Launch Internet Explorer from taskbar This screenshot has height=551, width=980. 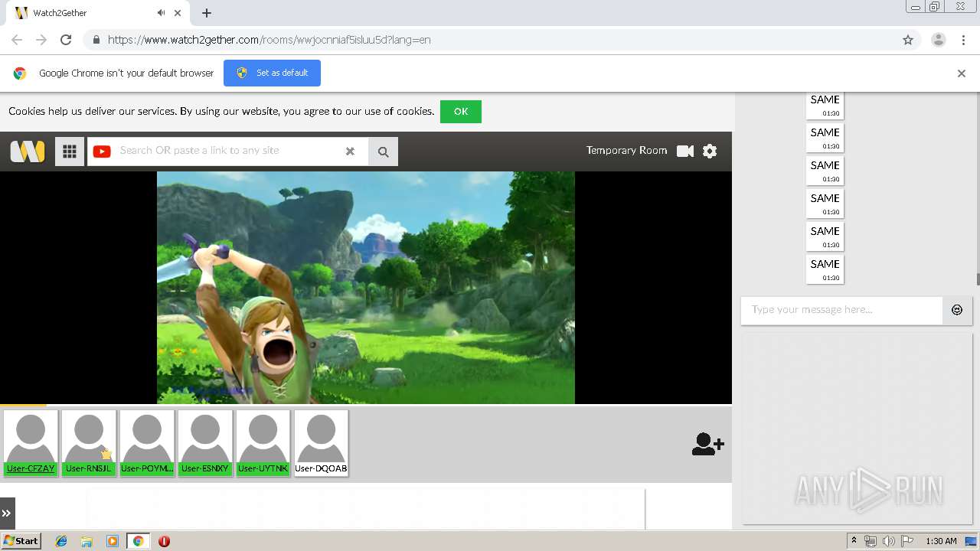61,541
